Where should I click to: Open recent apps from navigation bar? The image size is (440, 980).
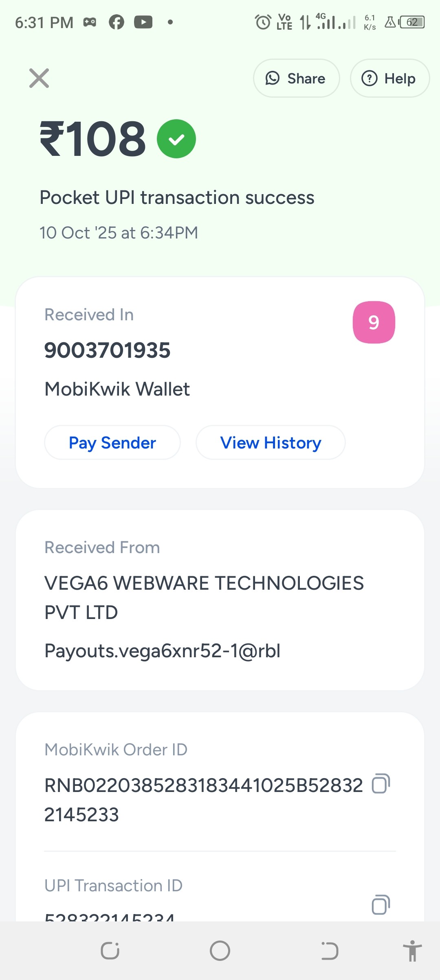tap(110, 951)
